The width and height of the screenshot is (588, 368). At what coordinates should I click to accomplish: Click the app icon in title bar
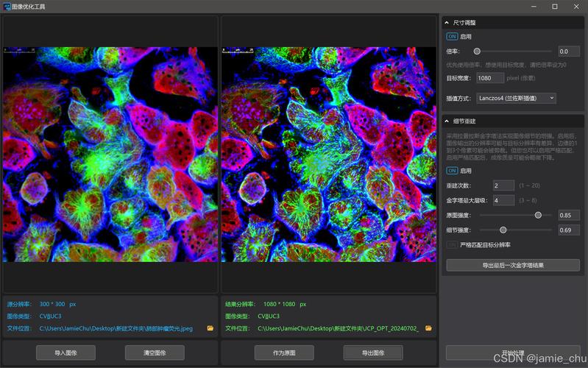[7, 7]
